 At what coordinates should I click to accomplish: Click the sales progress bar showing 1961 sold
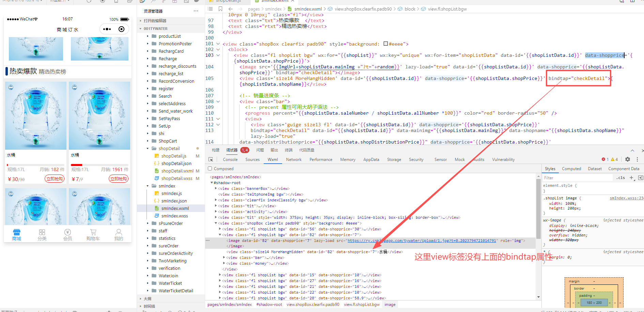tap(99, 165)
